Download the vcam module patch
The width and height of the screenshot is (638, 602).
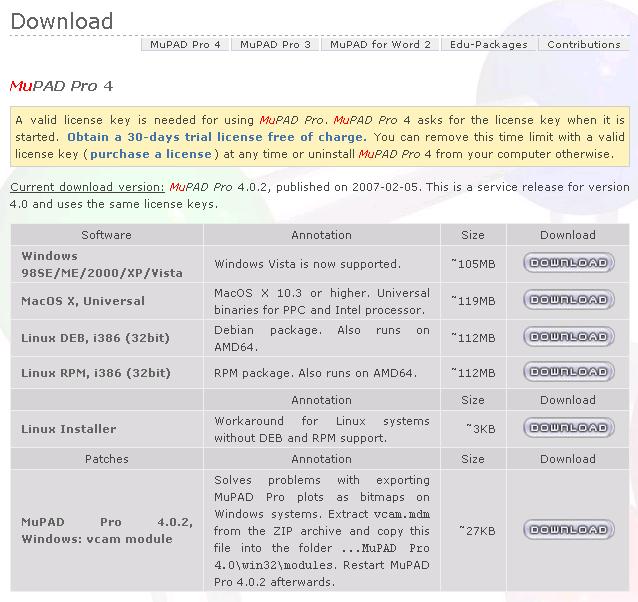coord(569,530)
